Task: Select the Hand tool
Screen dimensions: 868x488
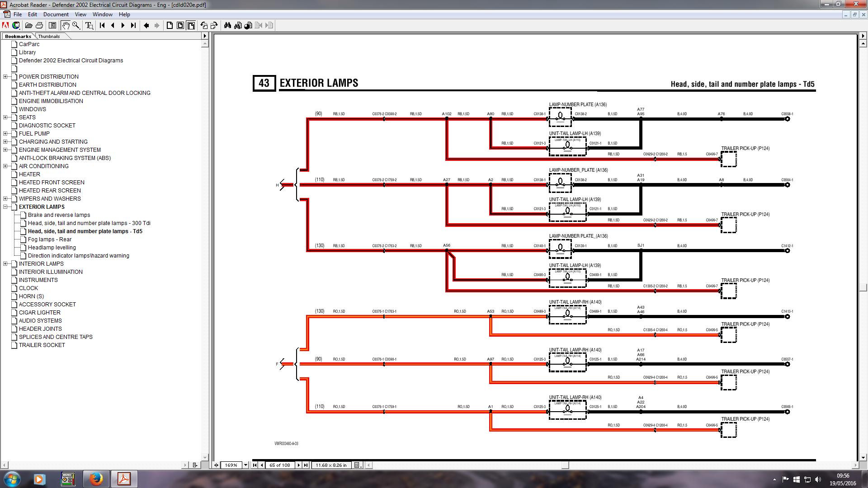Action: click(66, 25)
